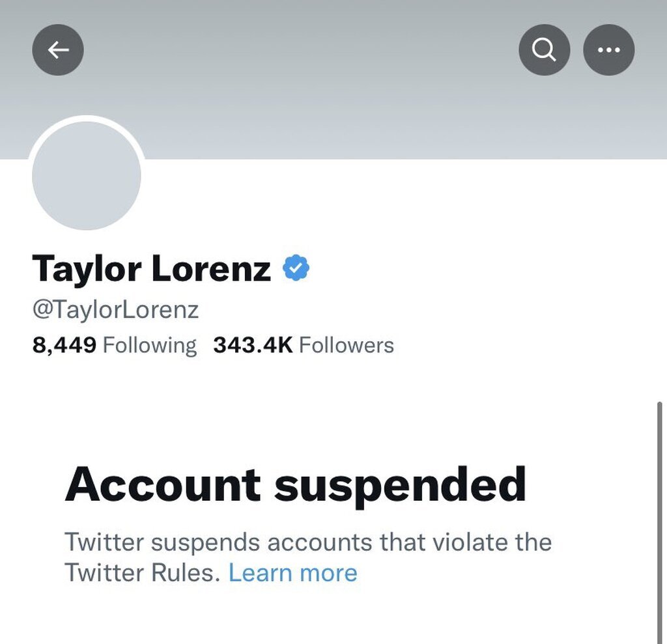Click the @TaylorLorenz handle text
667x644 pixels.
(116, 309)
